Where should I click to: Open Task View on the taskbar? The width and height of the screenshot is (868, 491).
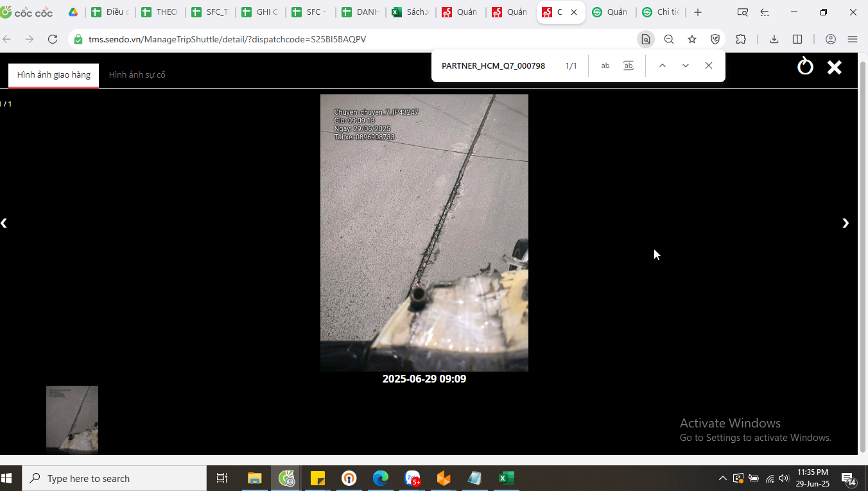click(222, 478)
